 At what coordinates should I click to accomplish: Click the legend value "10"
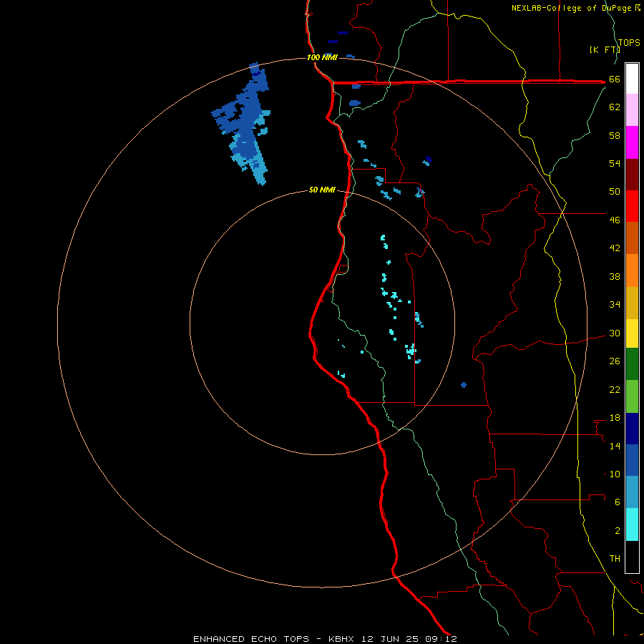(615, 474)
